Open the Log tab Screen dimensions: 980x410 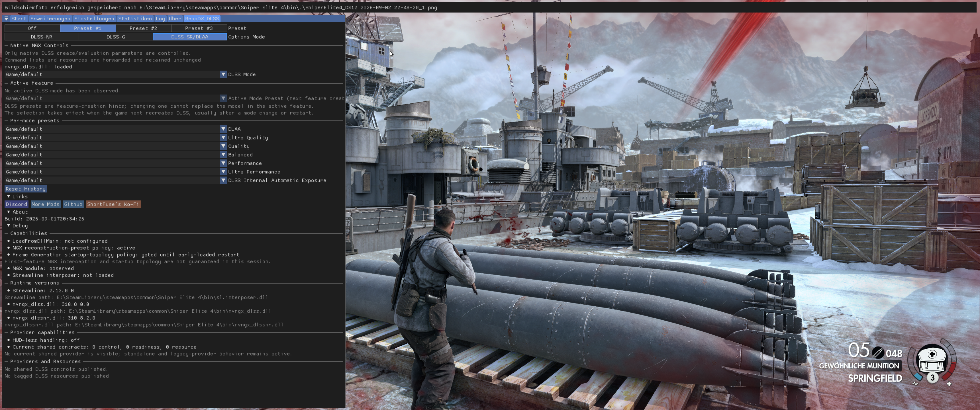160,18
